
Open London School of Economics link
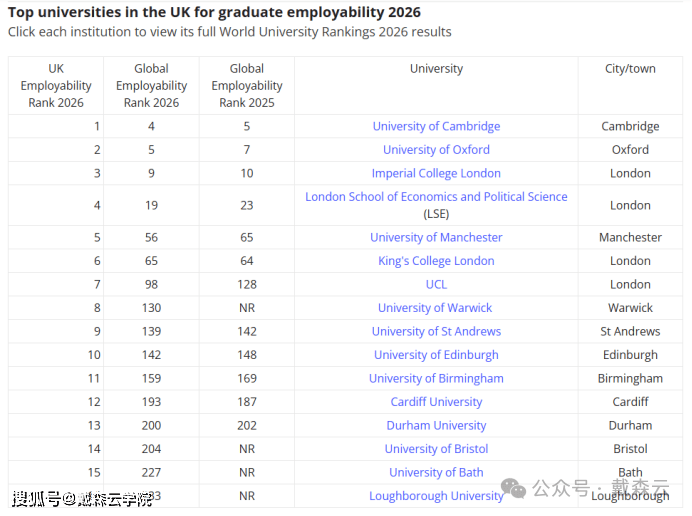436,197
